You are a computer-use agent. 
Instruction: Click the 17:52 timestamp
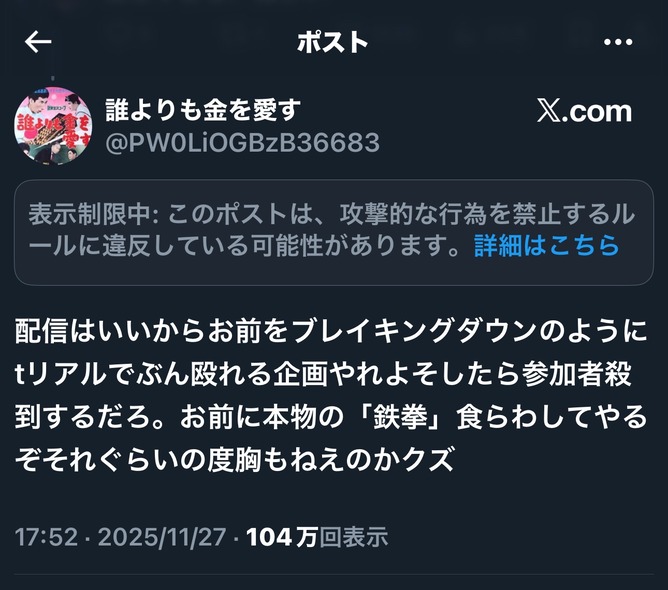pos(47,537)
